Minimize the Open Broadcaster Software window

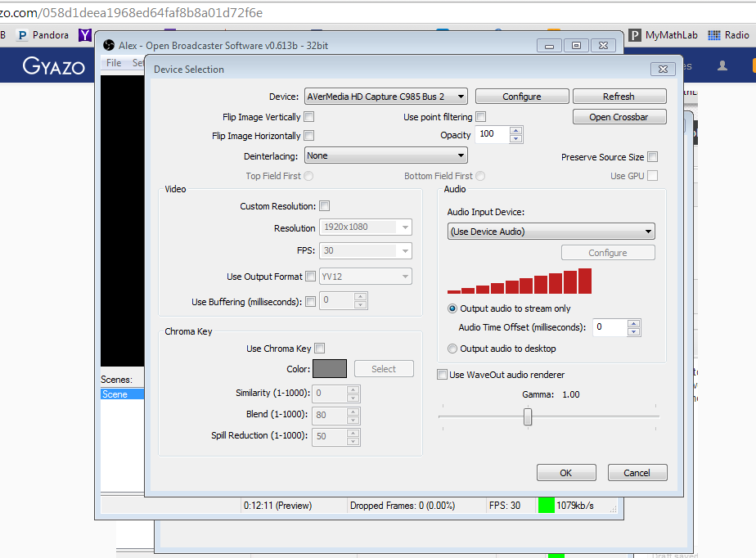549,45
